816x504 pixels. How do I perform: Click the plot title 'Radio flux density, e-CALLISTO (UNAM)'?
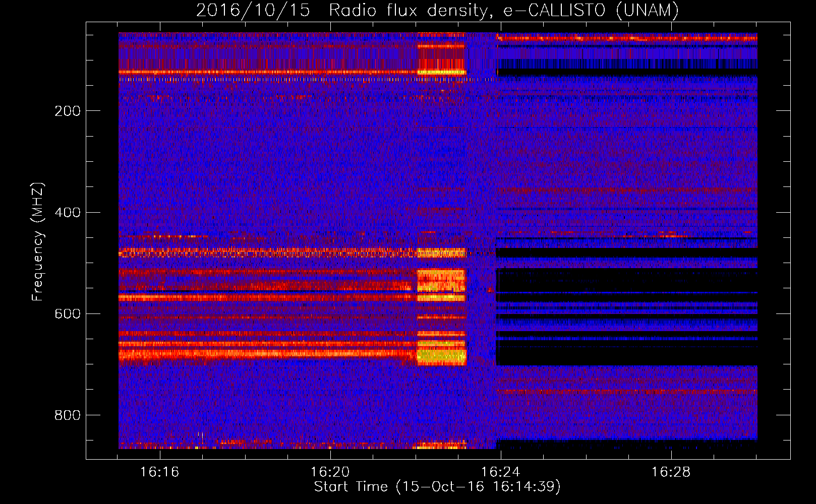coord(504,10)
